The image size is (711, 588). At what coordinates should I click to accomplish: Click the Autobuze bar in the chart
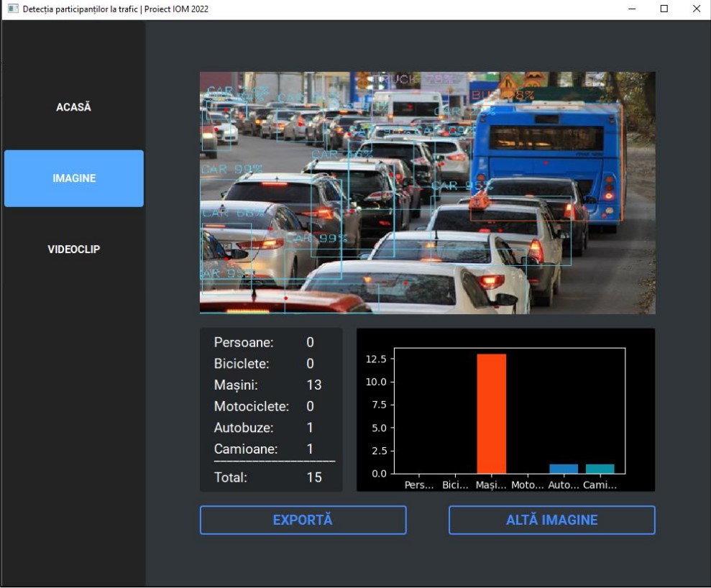(x=565, y=469)
